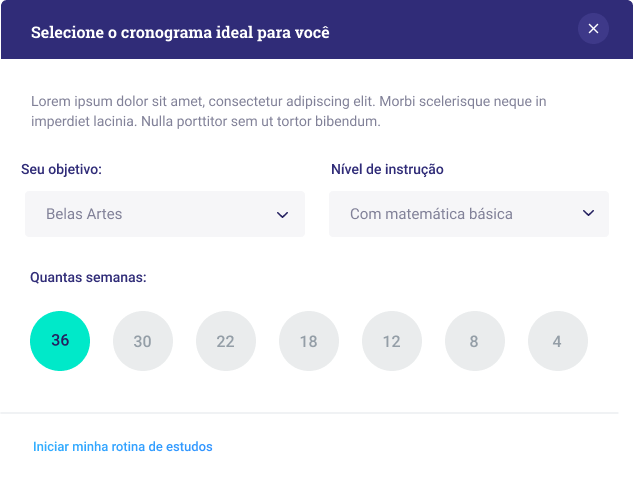Click the Lorem ipsum description paragraph

point(289,111)
